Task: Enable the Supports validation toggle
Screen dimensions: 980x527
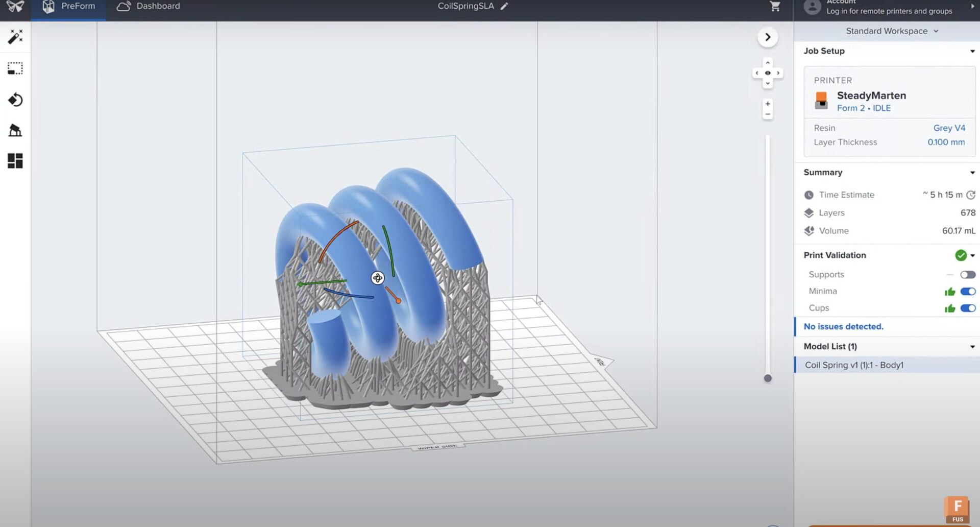Action: [968, 275]
